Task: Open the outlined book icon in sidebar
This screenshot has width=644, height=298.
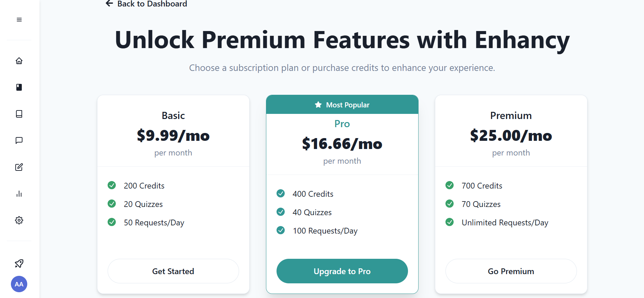Action: coord(19,114)
